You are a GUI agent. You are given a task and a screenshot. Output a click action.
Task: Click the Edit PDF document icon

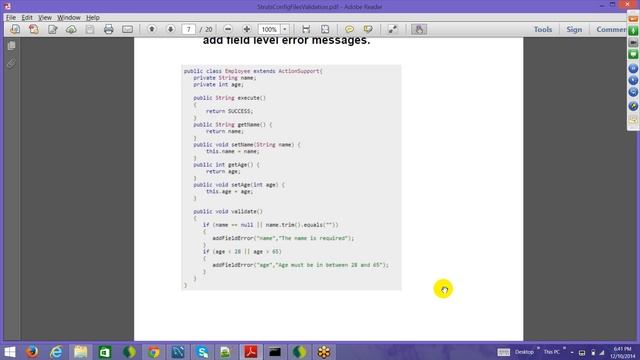point(53,29)
